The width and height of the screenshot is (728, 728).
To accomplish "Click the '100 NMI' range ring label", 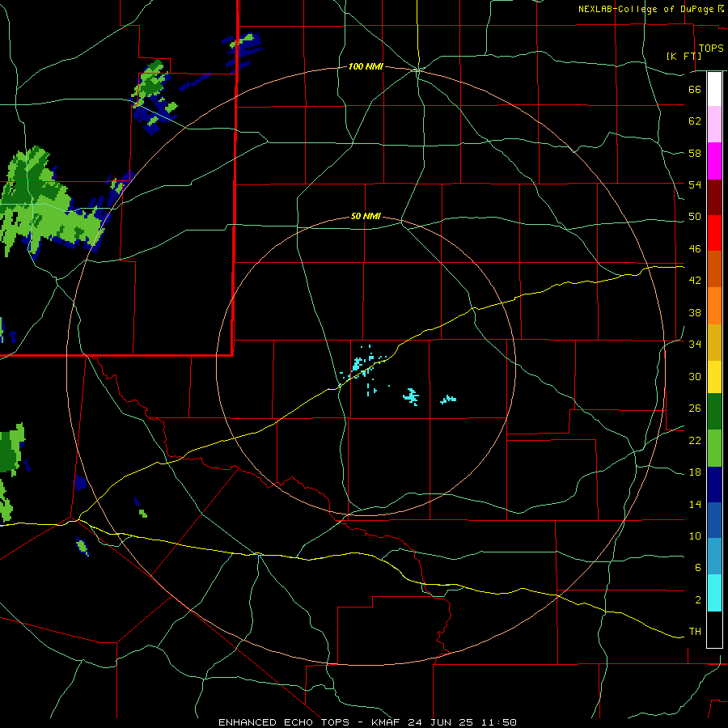I will 366,66.
